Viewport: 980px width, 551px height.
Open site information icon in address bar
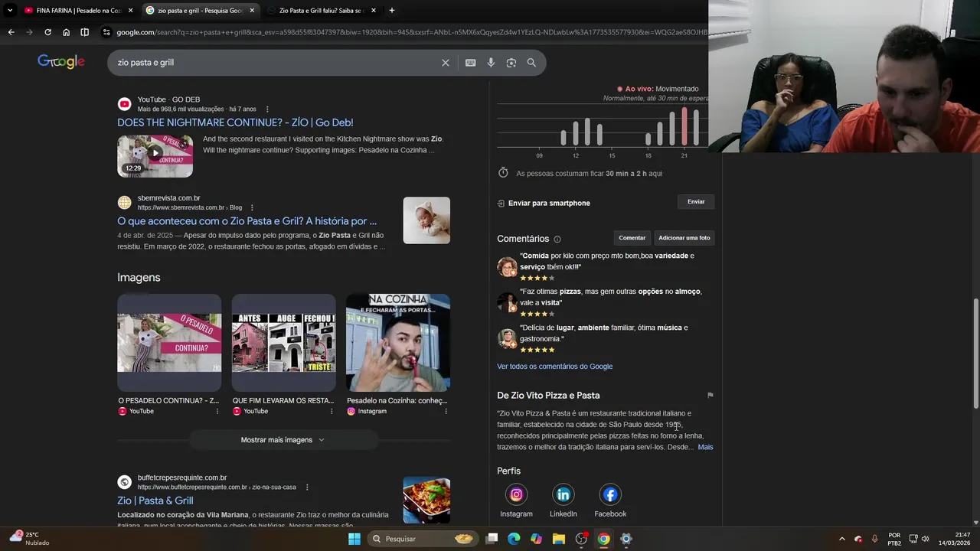click(107, 32)
